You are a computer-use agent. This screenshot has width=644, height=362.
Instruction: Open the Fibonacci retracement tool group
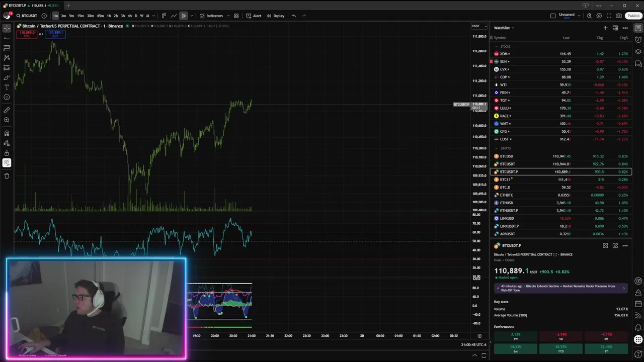pos(7,48)
